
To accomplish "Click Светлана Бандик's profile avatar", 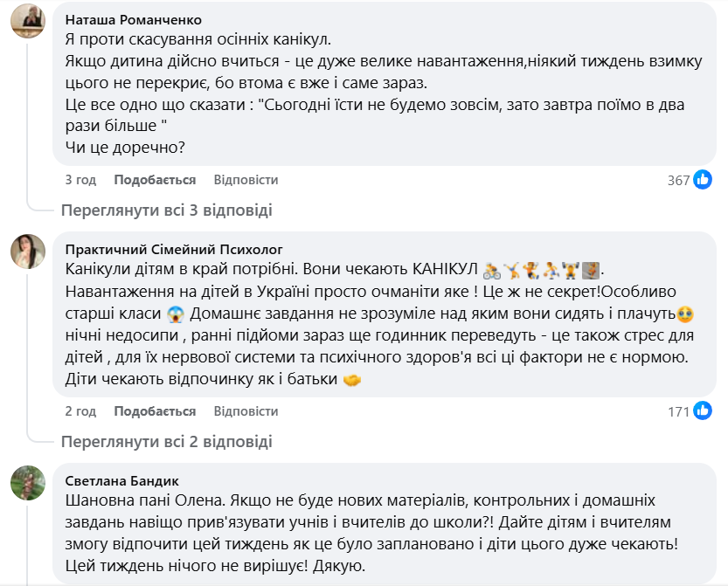I will 28,483.
